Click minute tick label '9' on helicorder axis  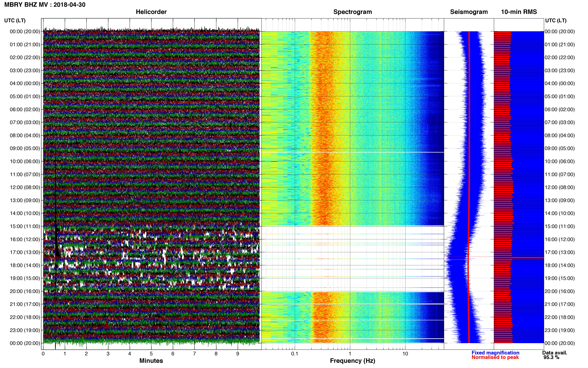coord(238,354)
